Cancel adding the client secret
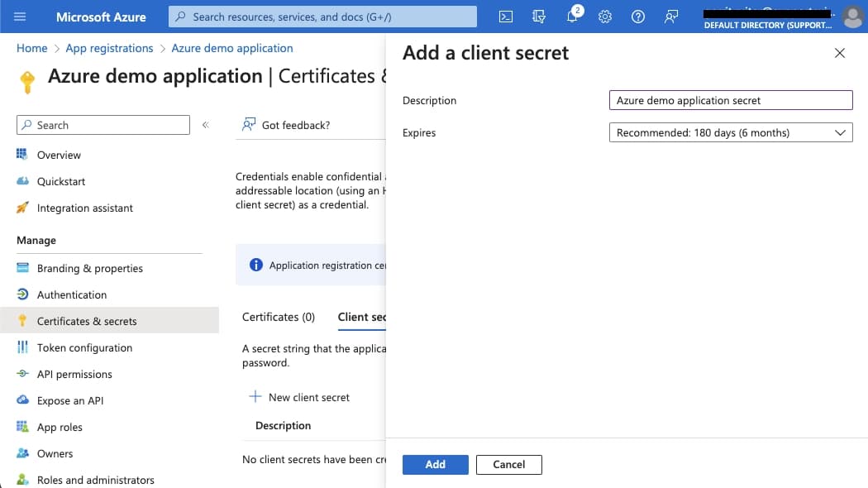Viewport: 868px width, 488px height. [508, 464]
